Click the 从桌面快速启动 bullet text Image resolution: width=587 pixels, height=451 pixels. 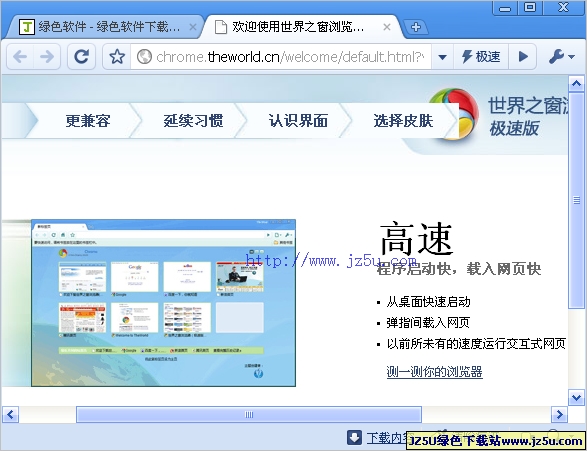coord(428,302)
